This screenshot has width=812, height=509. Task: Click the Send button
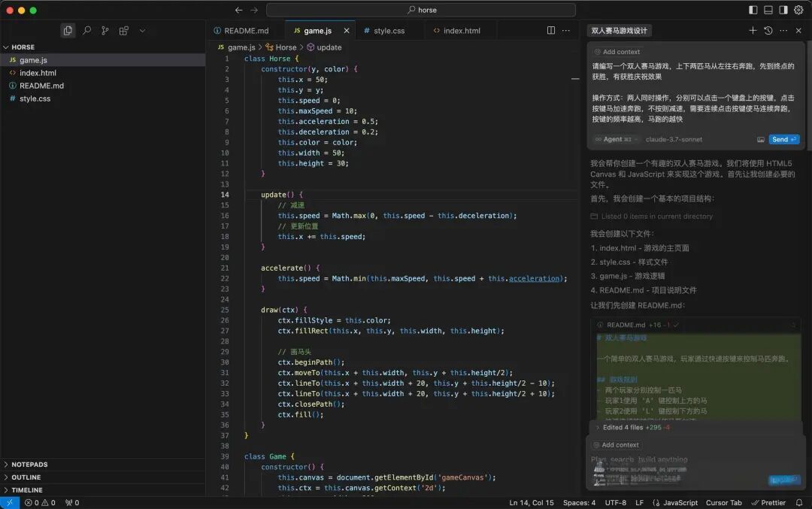coord(783,139)
